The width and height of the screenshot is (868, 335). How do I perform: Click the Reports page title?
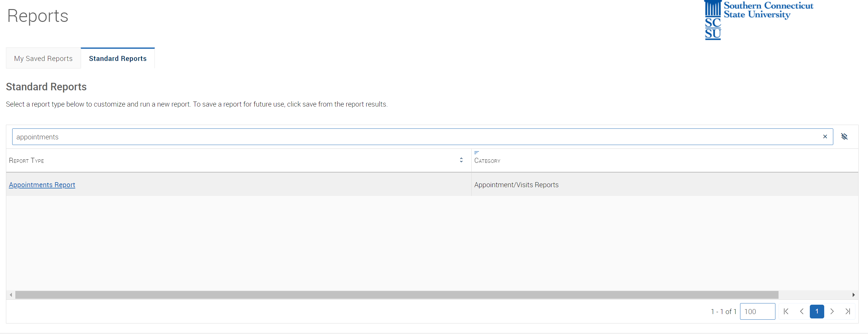tap(38, 16)
